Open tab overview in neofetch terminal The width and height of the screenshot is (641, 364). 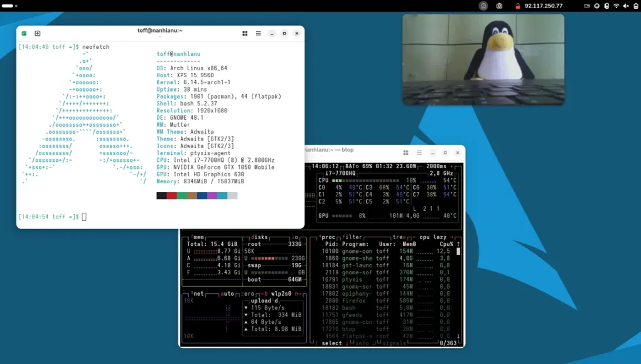pyautogui.click(x=245, y=33)
